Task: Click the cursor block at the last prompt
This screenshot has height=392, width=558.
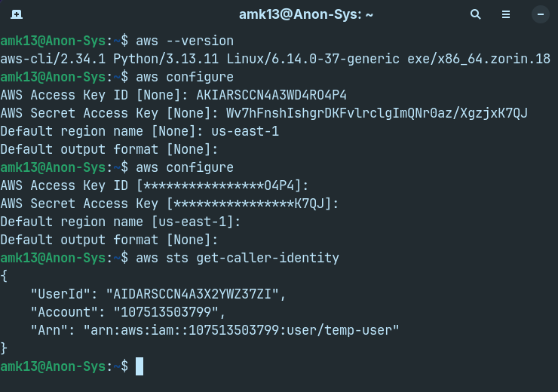Action: (139, 366)
